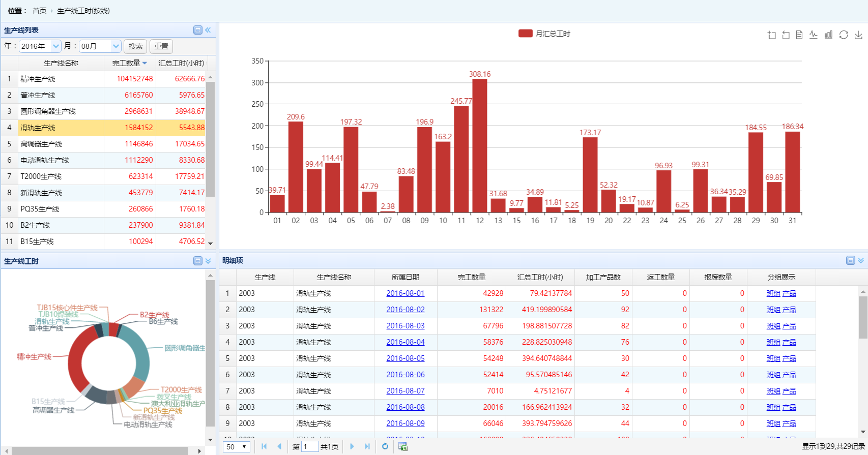Open the chart data view icon
This screenshot has width=868, height=455.
click(799, 35)
